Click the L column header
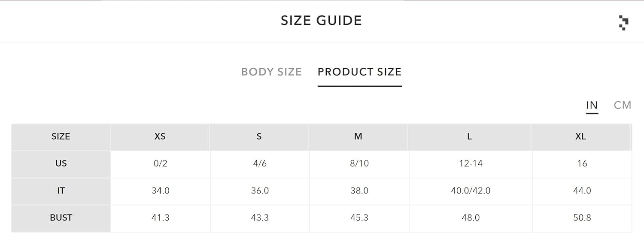The height and width of the screenshot is (233, 644). [470, 137]
